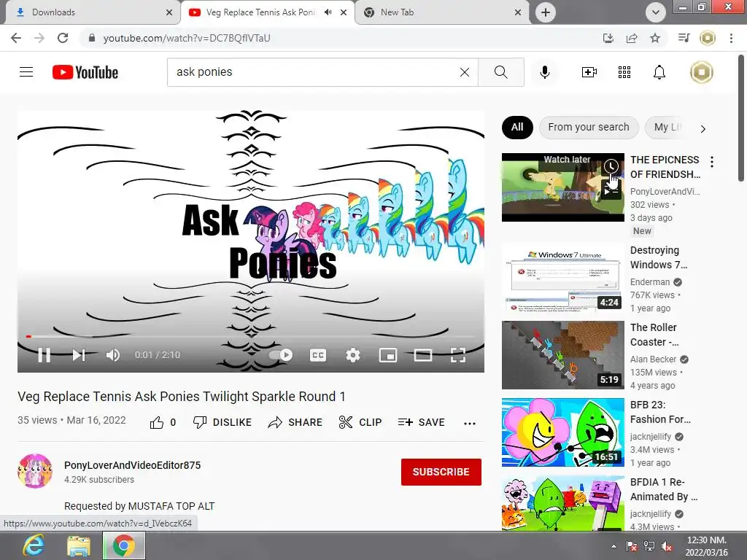
Task: Start voice search with microphone
Action: 544,72
